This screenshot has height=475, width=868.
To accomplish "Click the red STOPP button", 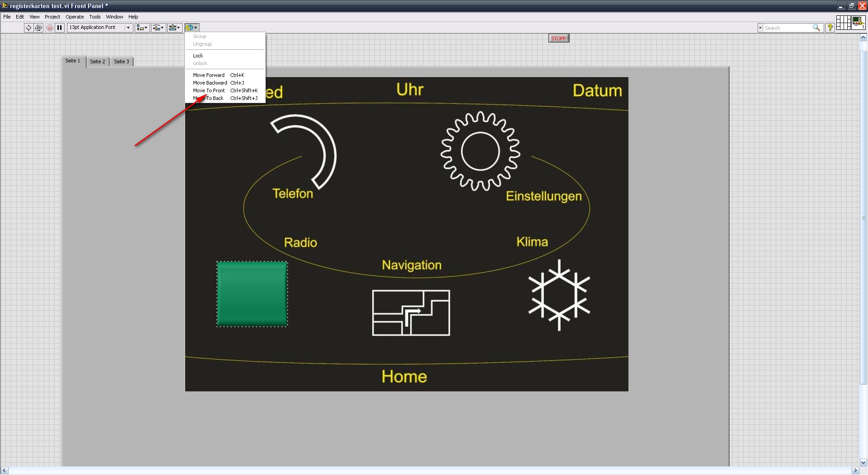I will pos(558,38).
